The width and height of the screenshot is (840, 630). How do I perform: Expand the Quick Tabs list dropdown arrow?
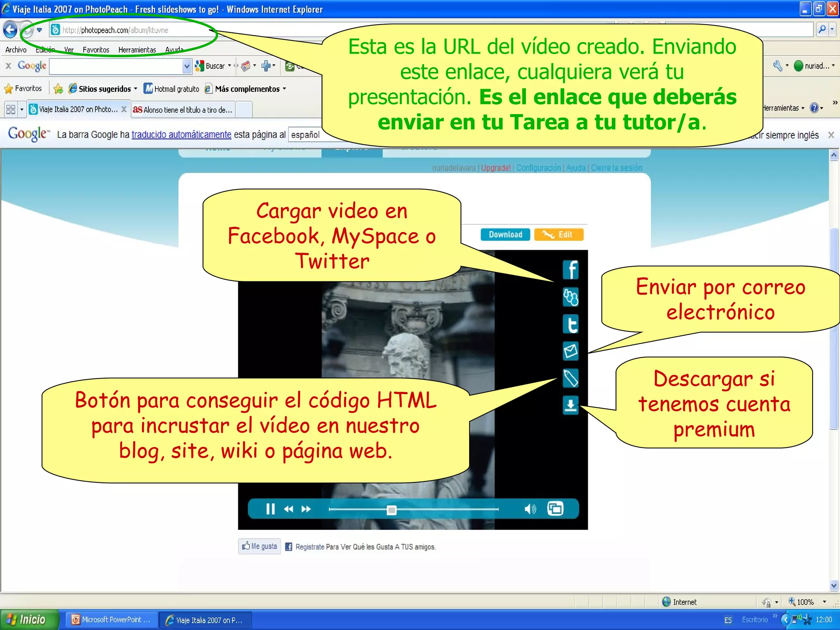coord(22,110)
